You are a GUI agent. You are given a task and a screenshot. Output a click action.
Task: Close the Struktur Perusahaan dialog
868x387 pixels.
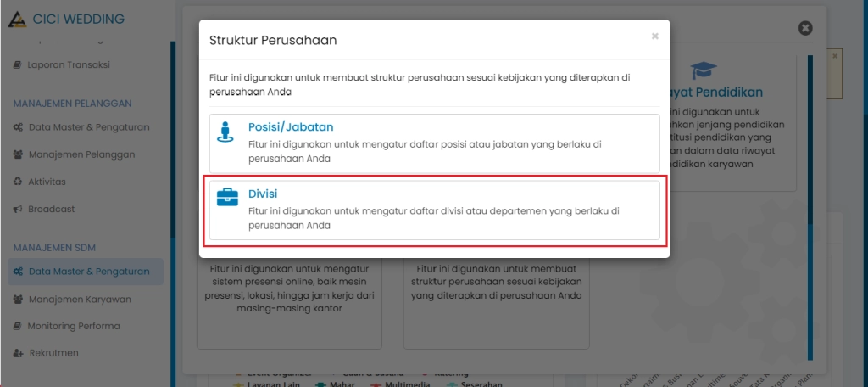point(655,36)
